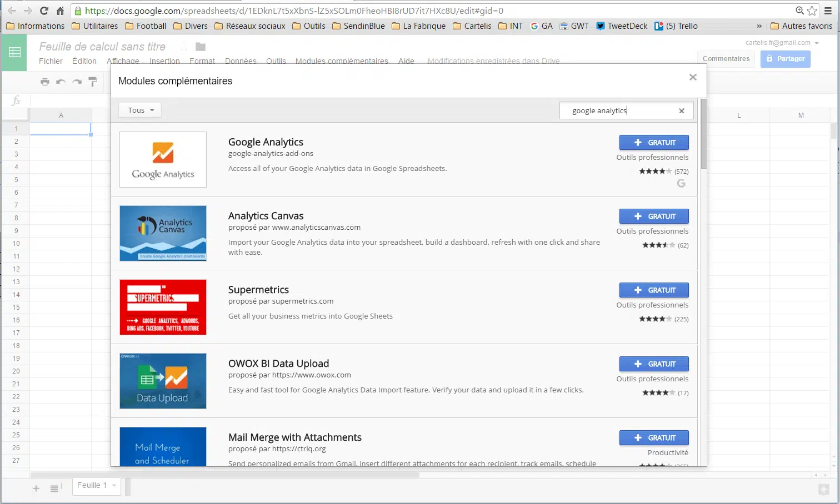Screen dimensions: 840x504
Task: Select the paint format roller icon
Action: coord(93,82)
